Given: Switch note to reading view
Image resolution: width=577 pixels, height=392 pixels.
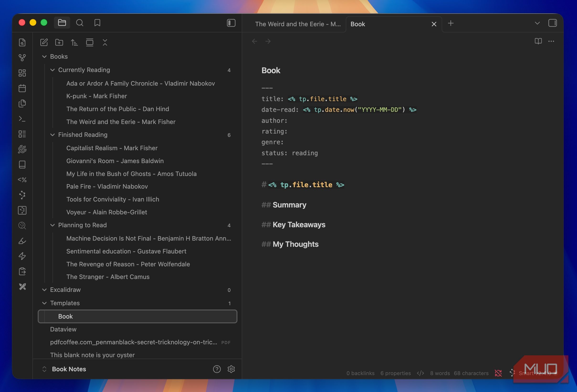Looking at the screenshot, I should [538, 41].
